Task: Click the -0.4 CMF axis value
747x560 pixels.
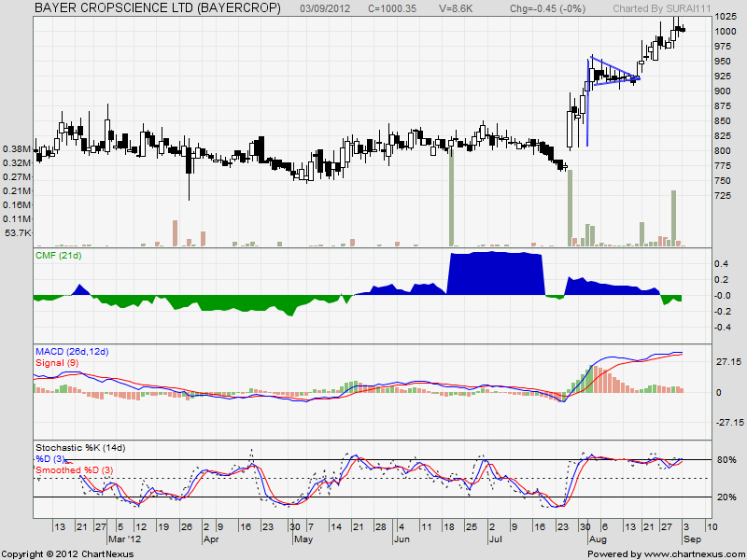Action: [x=721, y=328]
